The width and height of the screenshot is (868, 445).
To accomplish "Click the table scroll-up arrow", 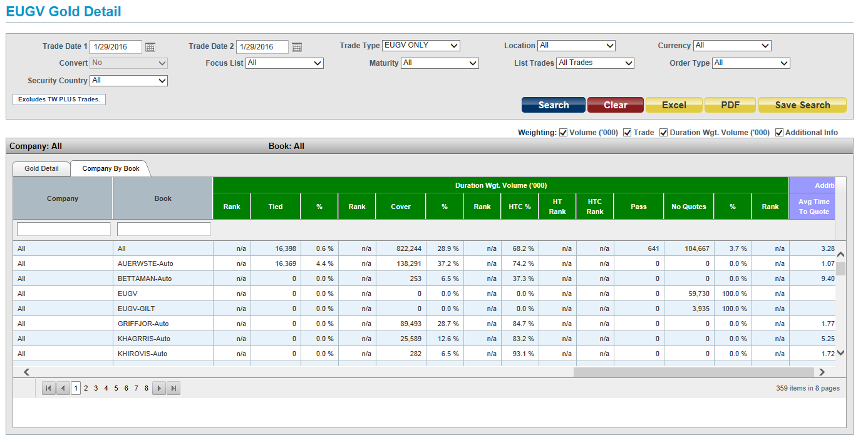I will (x=841, y=255).
